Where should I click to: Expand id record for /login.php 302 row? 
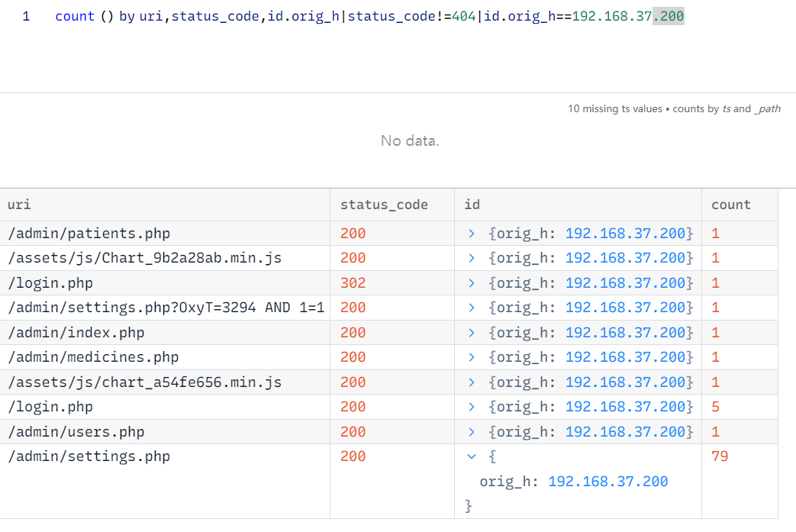pos(472,283)
